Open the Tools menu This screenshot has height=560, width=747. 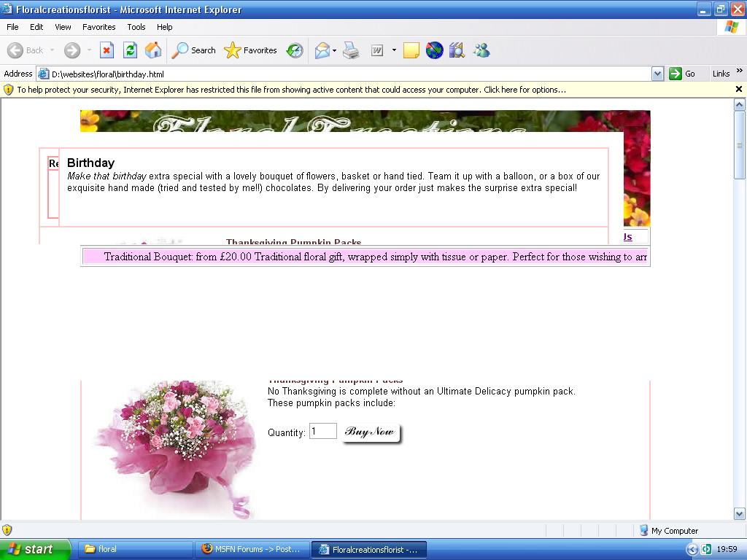[136, 27]
